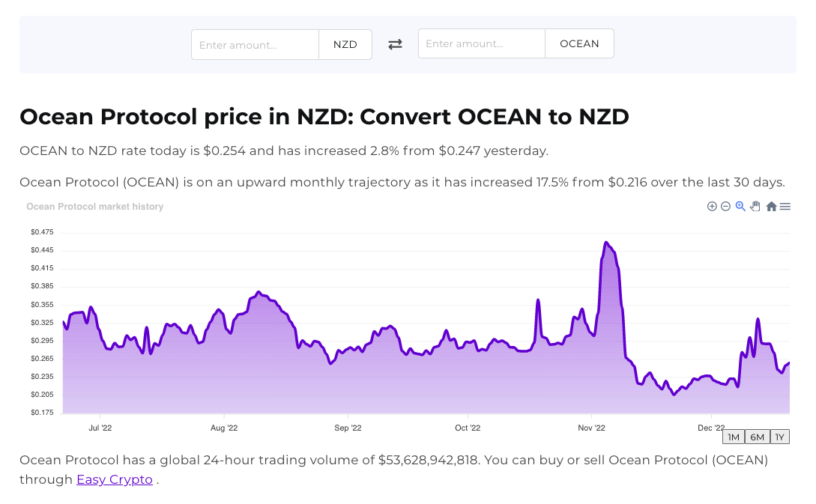
Task: Enable the 1Y time range view
Action: pyautogui.click(x=779, y=437)
